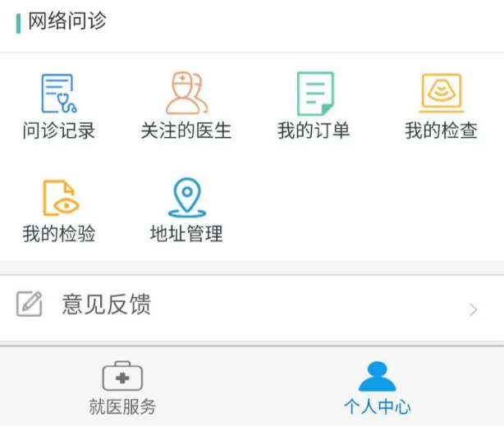
Task: Click the 意见反馈 edit pencil icon
Action: [x=29, y=304]
